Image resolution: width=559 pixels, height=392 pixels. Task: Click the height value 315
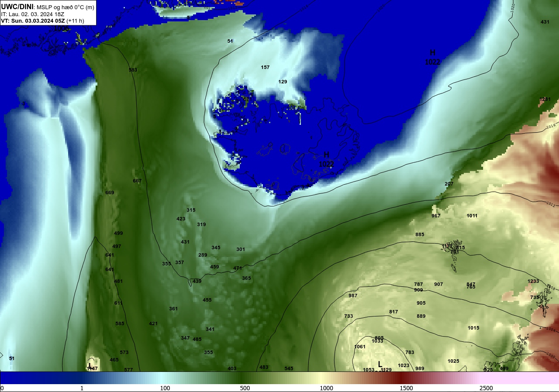(x=191, y=210)
